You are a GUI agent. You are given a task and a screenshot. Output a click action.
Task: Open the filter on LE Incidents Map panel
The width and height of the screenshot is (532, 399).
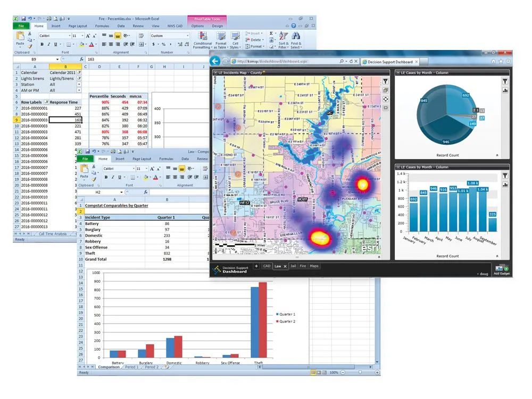point(385,81)
